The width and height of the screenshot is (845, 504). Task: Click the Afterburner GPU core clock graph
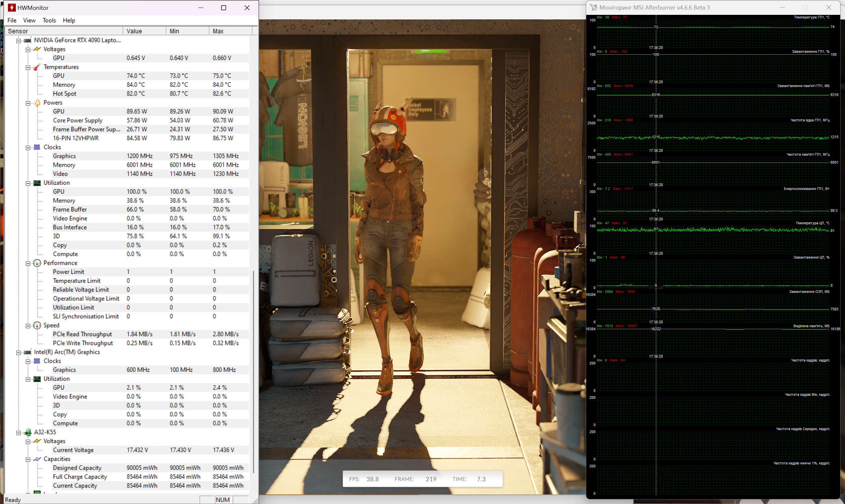tap(713, 137)
